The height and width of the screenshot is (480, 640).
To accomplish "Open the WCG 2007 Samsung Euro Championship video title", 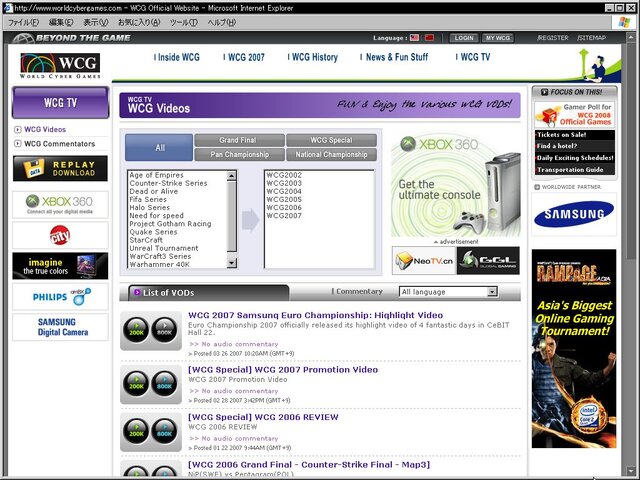I will [x=315, y=315].
